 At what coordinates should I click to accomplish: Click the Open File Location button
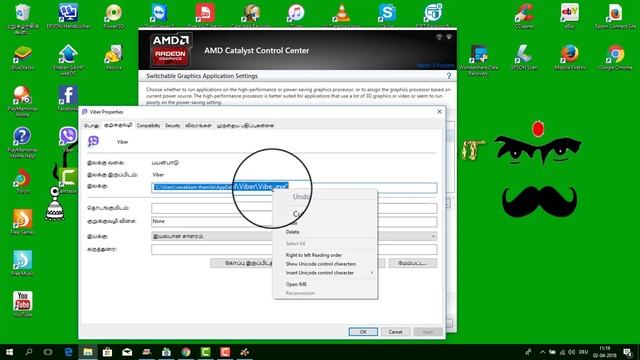click(x=242, y=263)
